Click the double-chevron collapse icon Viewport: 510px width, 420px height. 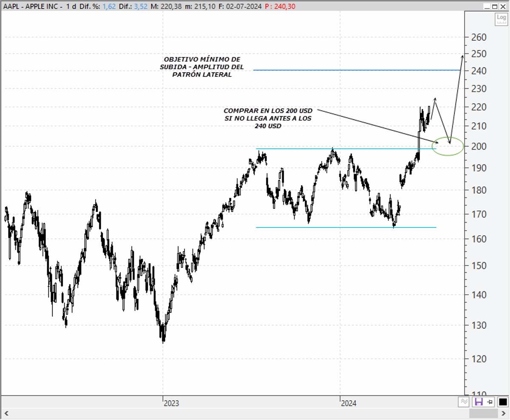[x=465, y=402]
